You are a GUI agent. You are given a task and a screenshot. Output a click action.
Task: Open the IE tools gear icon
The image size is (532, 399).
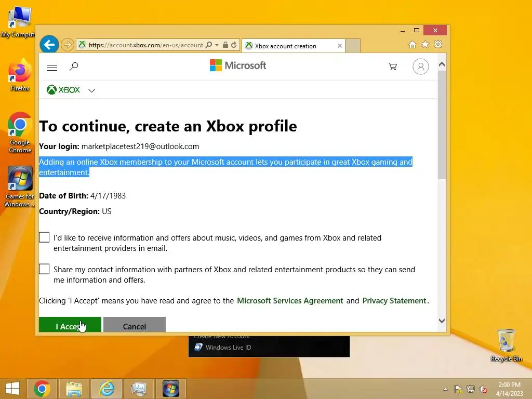click(438, 45)
